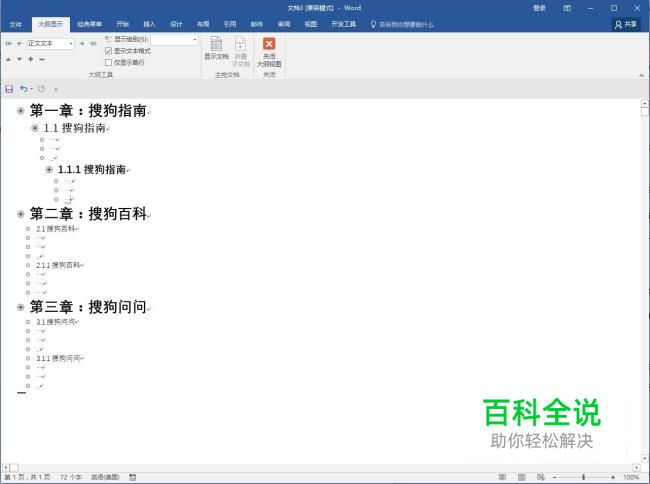The width and height of the screenshot is (650, 484).
Task: Toggle 仅显示首行 checkbox
Action: point(109,62)
